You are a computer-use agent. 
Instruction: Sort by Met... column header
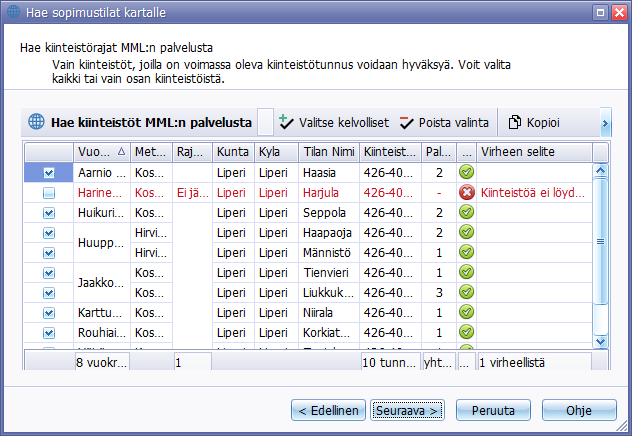(151, 152)
